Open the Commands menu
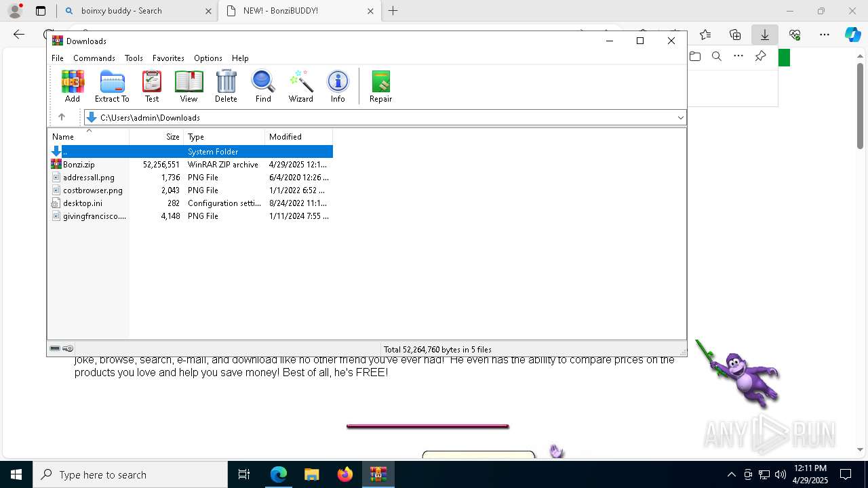The height and width of the screenshot is (488, 868). click(x=94, y=58)
